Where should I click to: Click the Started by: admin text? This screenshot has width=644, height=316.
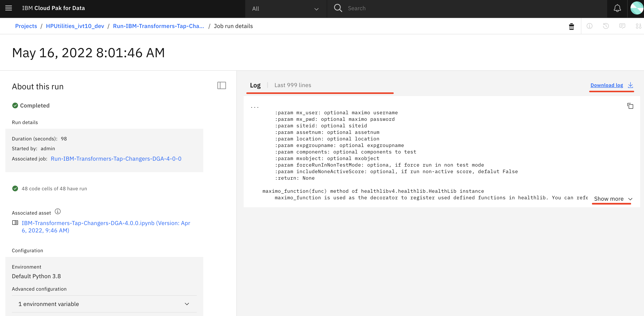click(34, 149)
